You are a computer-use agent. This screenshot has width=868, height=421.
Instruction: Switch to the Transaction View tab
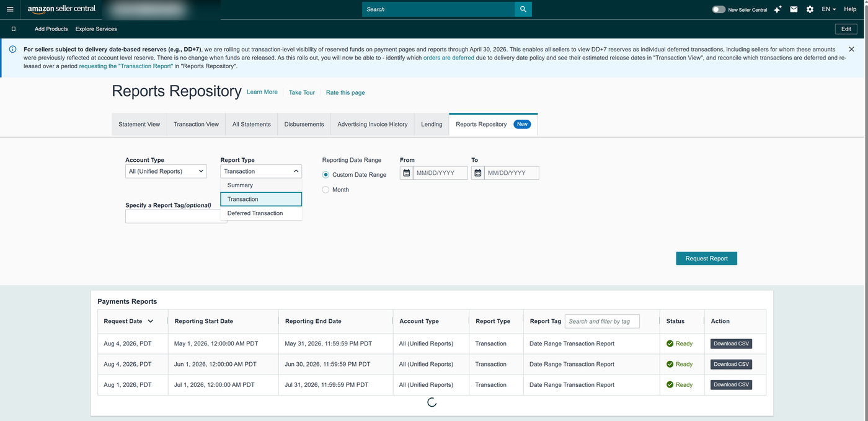(x=196, y=124)
